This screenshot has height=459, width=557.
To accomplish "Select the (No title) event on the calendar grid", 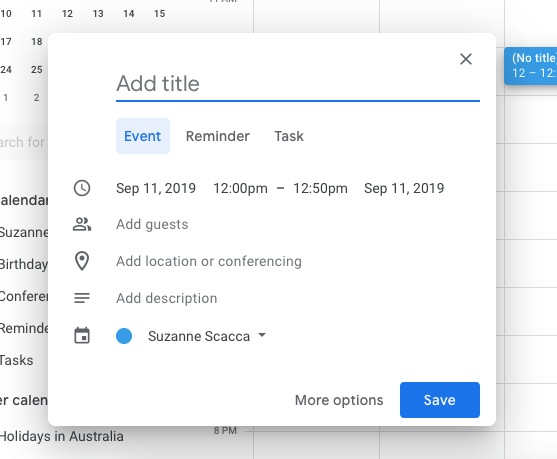I will [530, 66].
